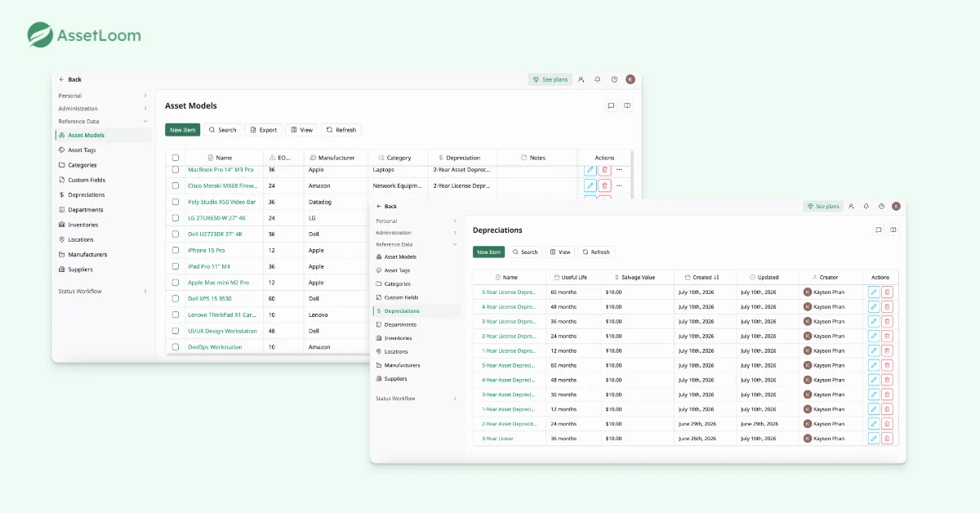Image resolution: width=980 pixels, height=513 pixels.
Task: Click the pencil icon for 3-Year Linear
Action: click(874, 439)
